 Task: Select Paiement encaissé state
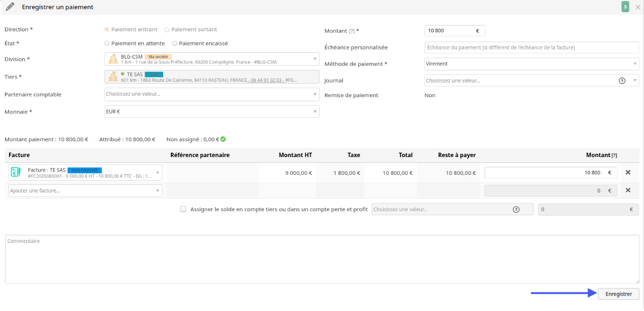tap(175, 44)
